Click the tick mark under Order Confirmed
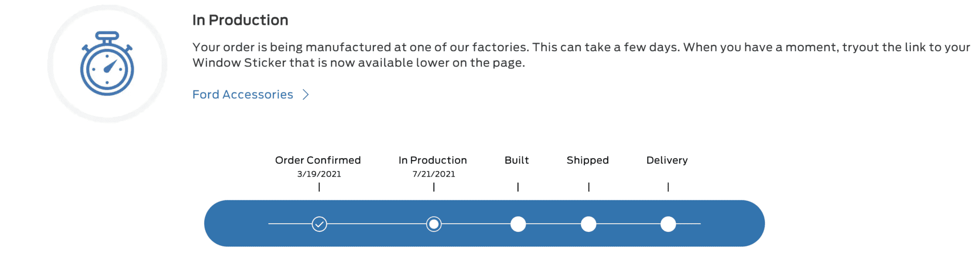Viewport: 980px width, 266px height. (x=319, y=187)
